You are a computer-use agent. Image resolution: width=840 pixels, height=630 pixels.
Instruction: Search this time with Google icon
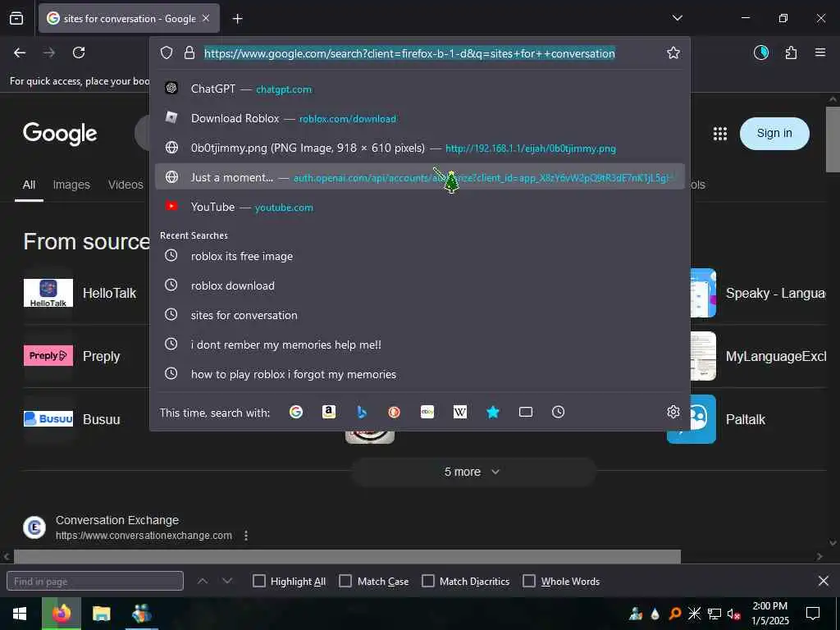click(295, 412)
